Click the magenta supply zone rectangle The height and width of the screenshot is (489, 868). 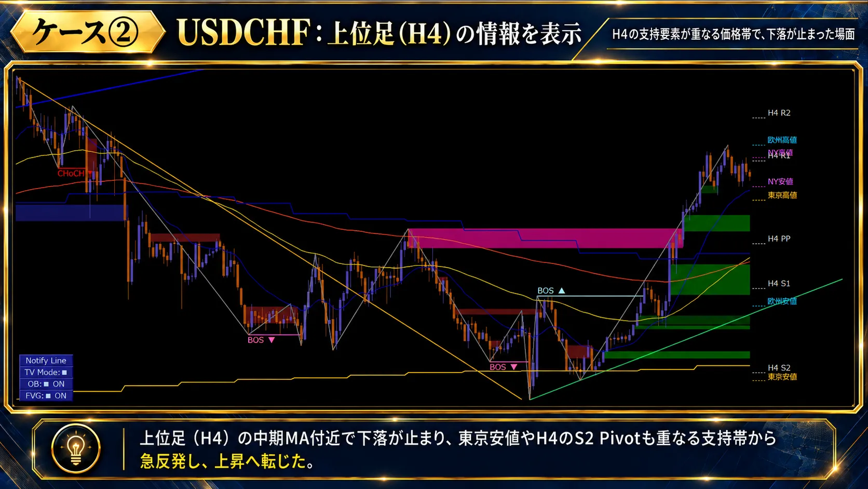(x=545, y=238)
